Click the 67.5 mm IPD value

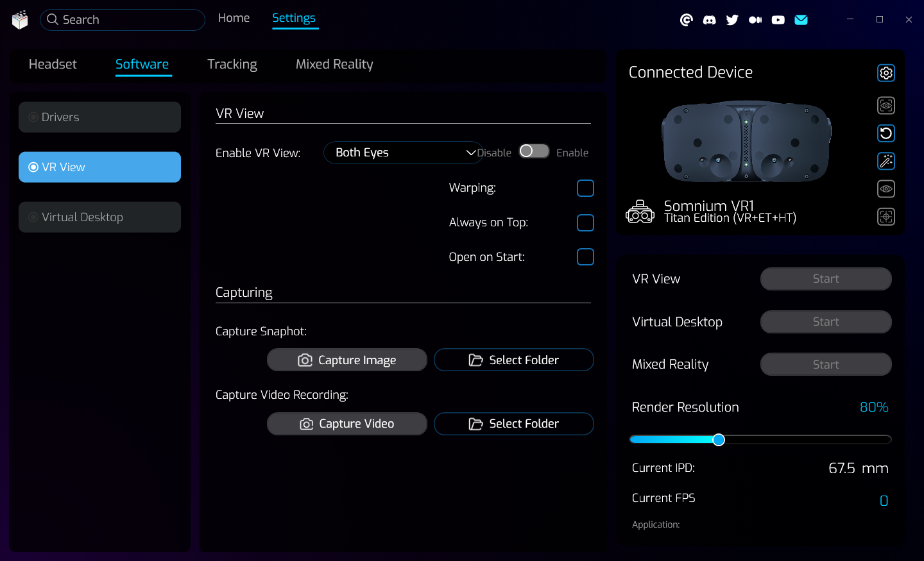point(858,468)
